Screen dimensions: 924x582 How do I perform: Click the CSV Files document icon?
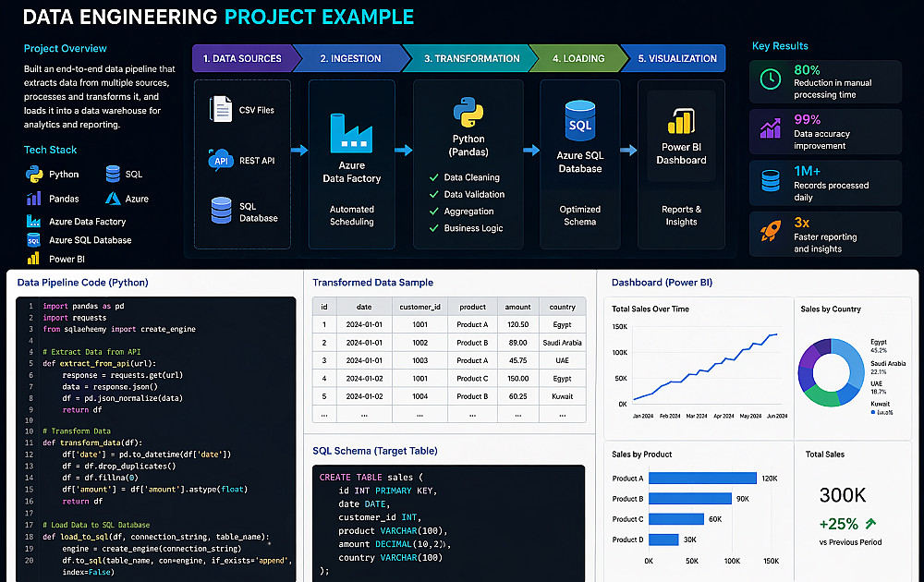click(x=221, y=109)
